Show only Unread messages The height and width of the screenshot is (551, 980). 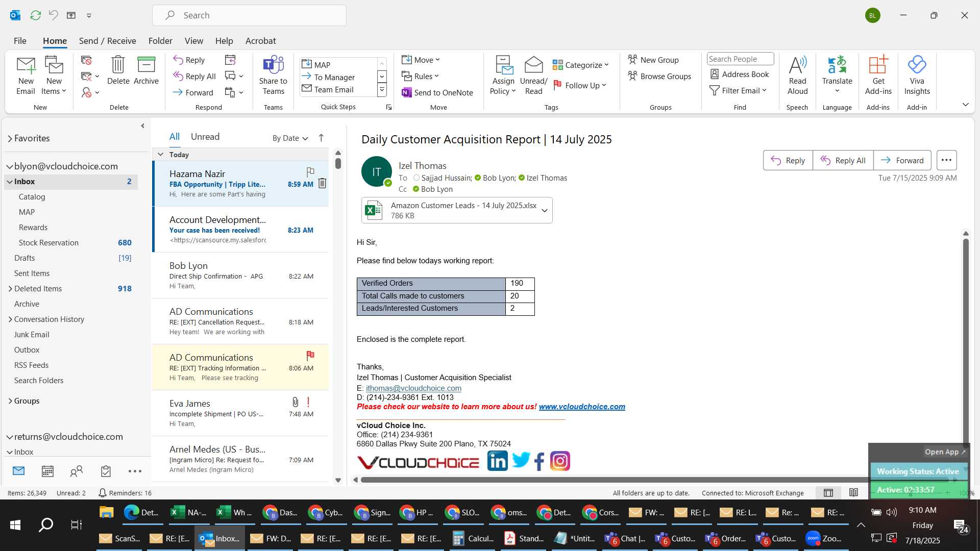click(205, 137)
